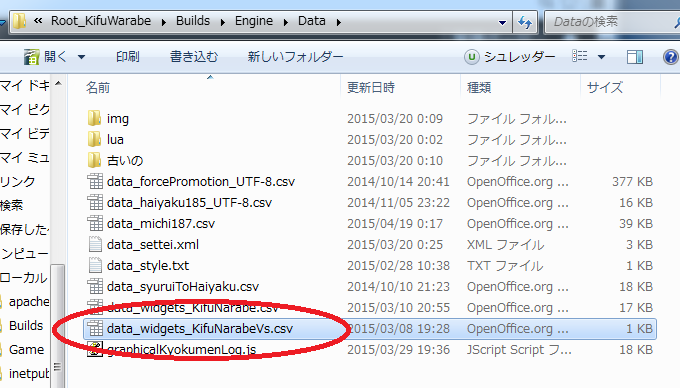This screenshot has height=388, width=680.
Task: Select data_michi187.csv file name
Action: (x=161, y=223)
